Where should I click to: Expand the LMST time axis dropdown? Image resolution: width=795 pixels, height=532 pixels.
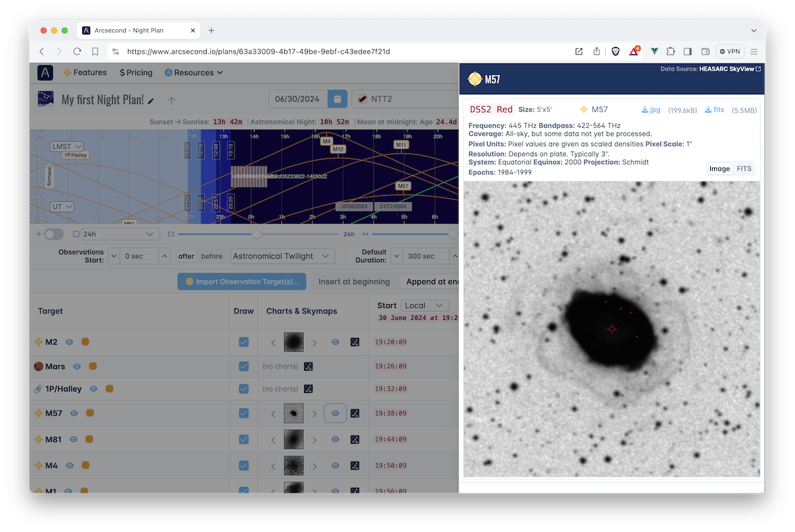coord(68,146)
